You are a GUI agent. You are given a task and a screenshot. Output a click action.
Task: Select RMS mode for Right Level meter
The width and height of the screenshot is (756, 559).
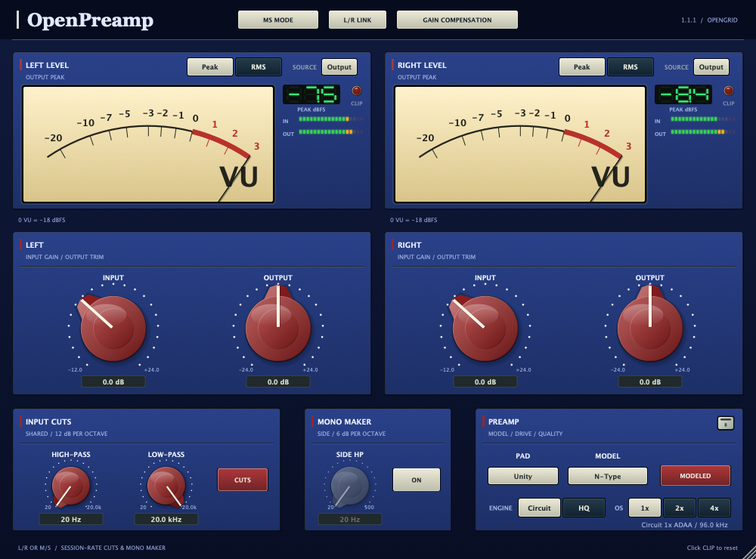pos(631,67)
